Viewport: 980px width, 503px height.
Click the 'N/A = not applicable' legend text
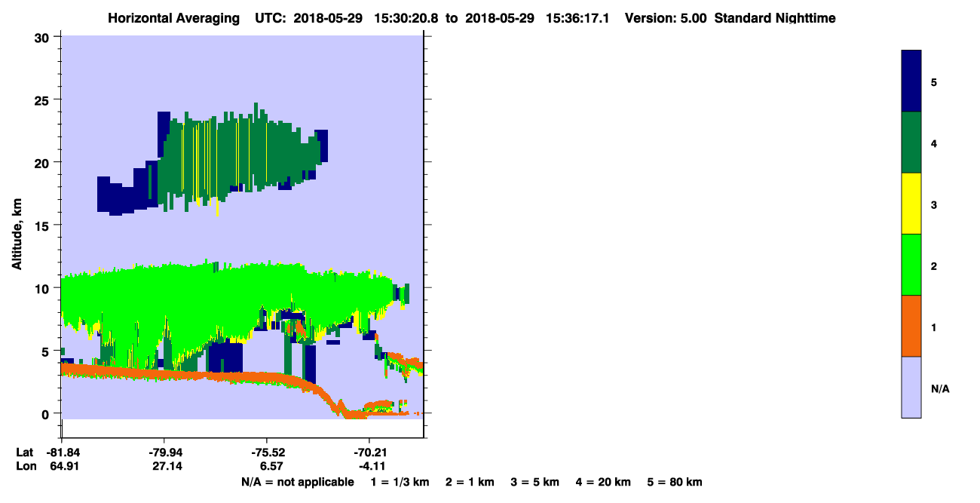[x=298, y=482]
